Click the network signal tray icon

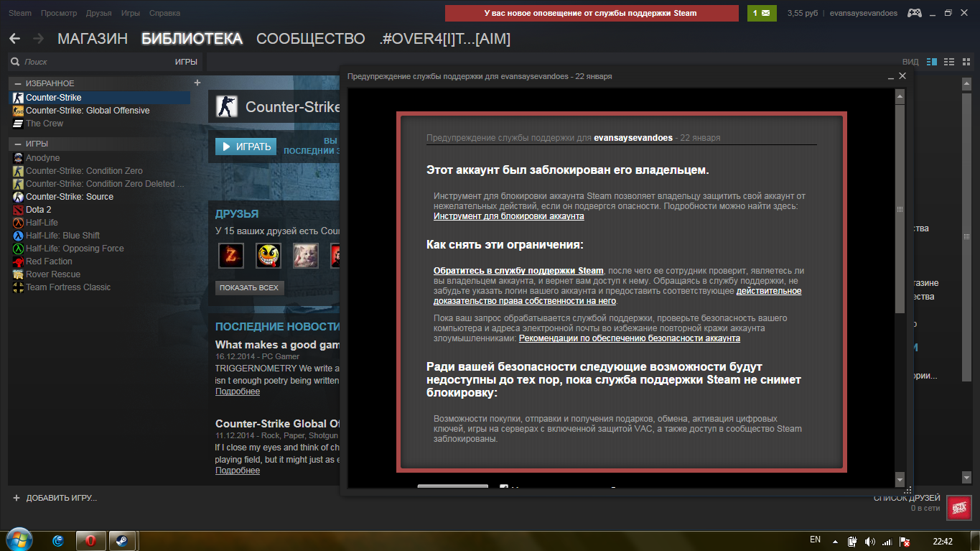click(x=887, y=541)
